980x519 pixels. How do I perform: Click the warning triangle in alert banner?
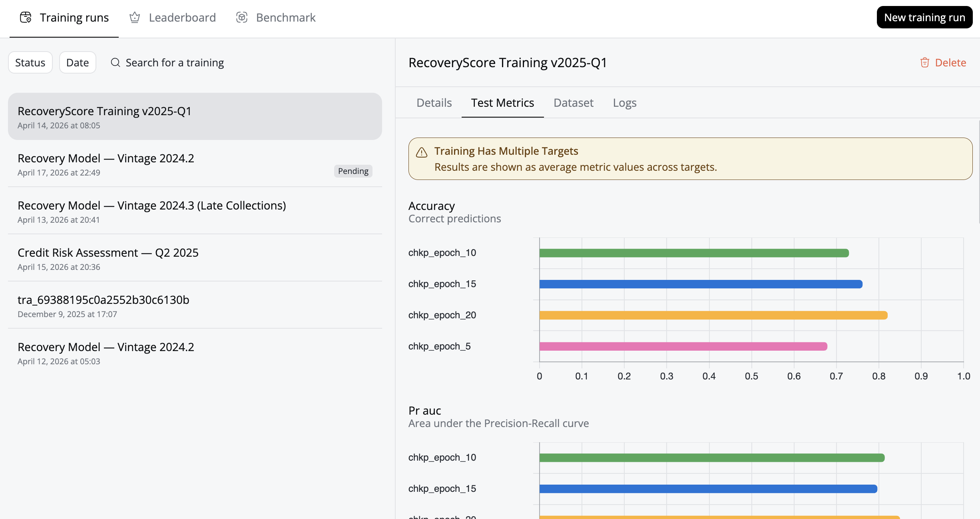(x=422, y=152)
